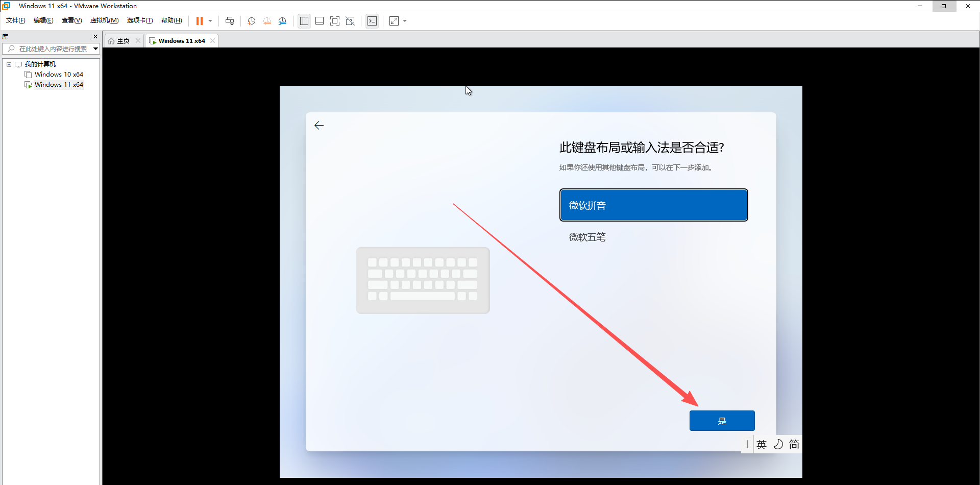The image size is (980, 485).
Task: Toggle the library sidebar view
Action: [x=304, y=21]
